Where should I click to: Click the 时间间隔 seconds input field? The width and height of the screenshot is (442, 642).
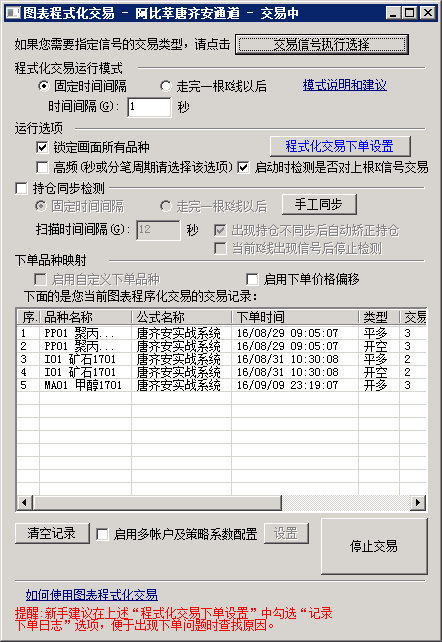[x=149, y=107]
